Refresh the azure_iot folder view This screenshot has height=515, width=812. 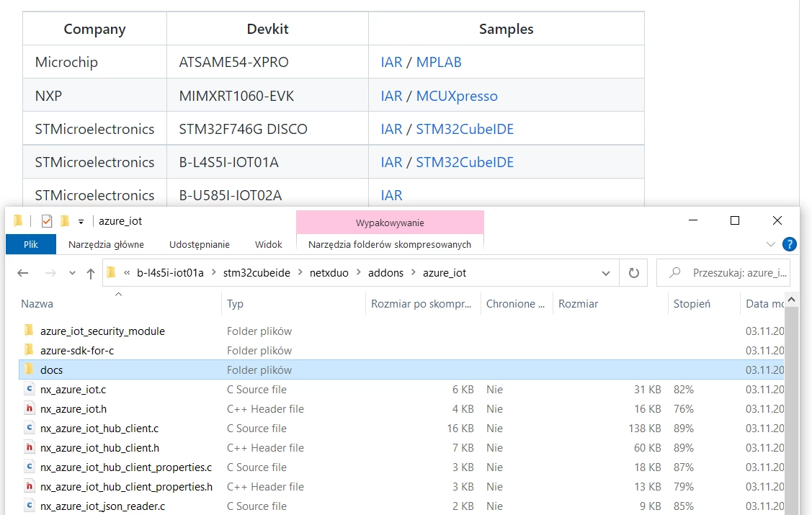[x=634, y=273]
